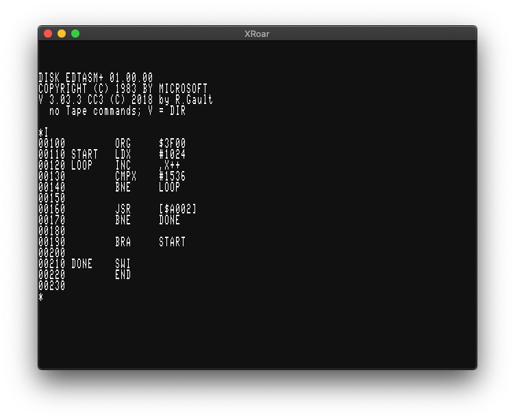
Task: Click empty line number 00180
Action: (51, 231)
